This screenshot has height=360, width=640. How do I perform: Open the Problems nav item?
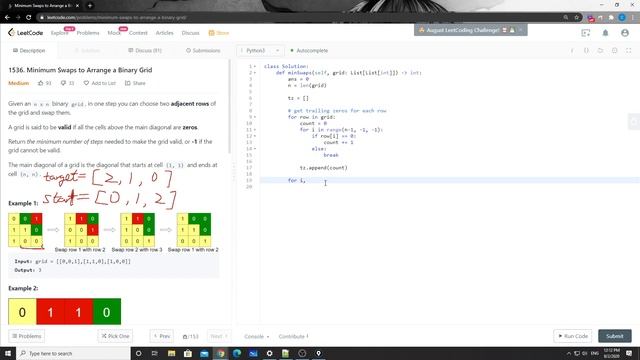[88, 33]
